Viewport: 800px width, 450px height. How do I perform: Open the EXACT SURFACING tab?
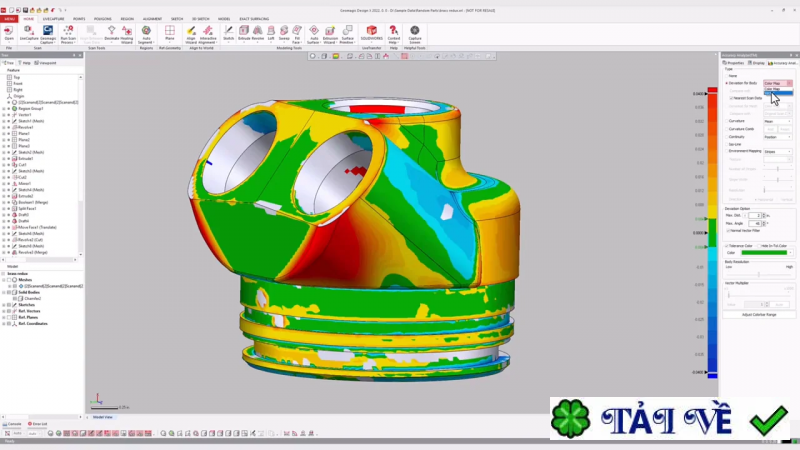254,19
